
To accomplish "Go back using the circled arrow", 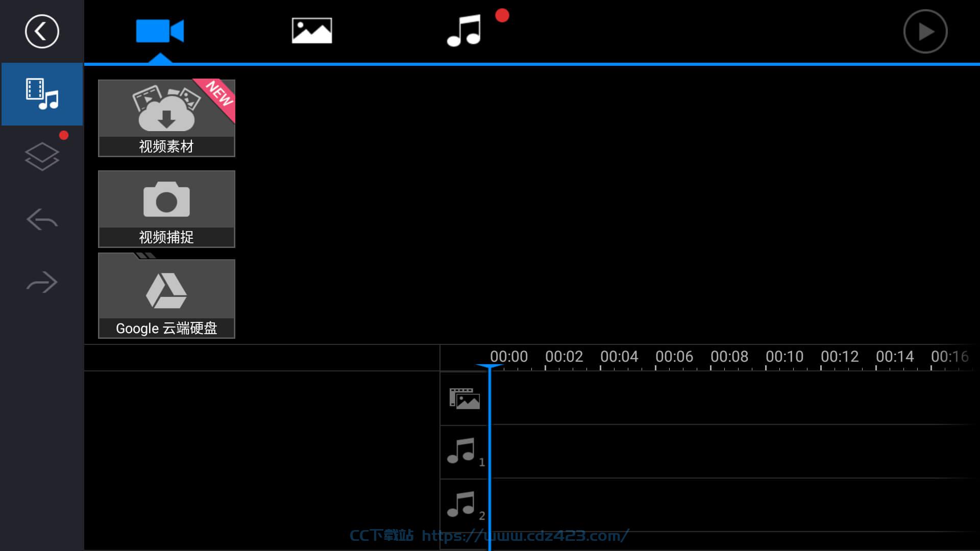I will click(42, 32).
